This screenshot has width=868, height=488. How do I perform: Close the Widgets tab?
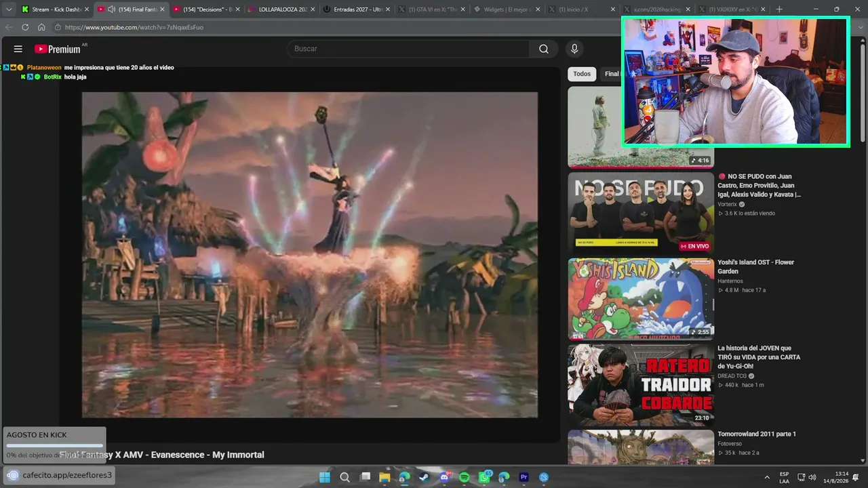[x=538, y=9]
